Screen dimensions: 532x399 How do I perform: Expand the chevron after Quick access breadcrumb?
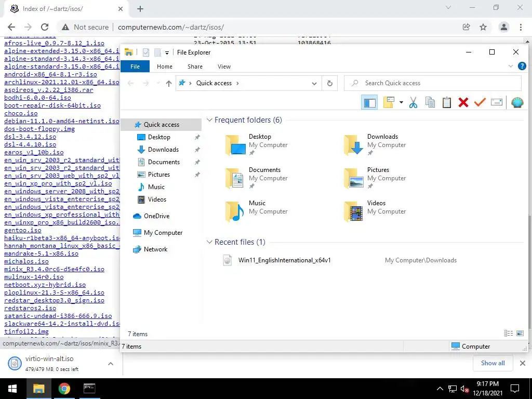237,83
